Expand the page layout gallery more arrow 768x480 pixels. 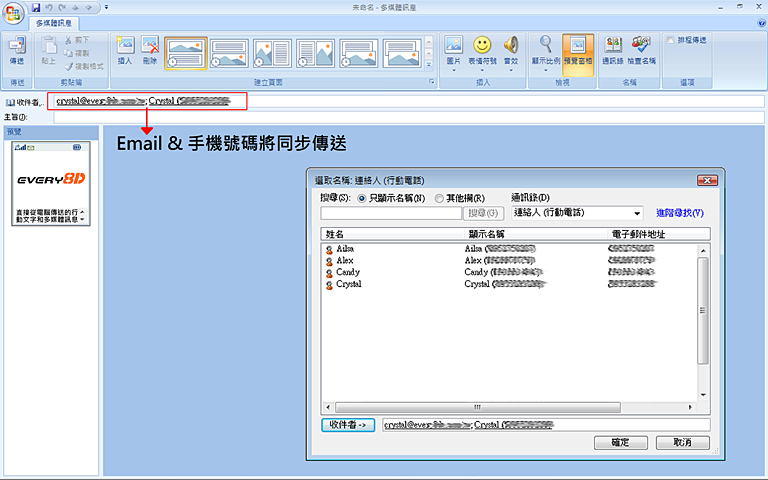coord(431,63)
